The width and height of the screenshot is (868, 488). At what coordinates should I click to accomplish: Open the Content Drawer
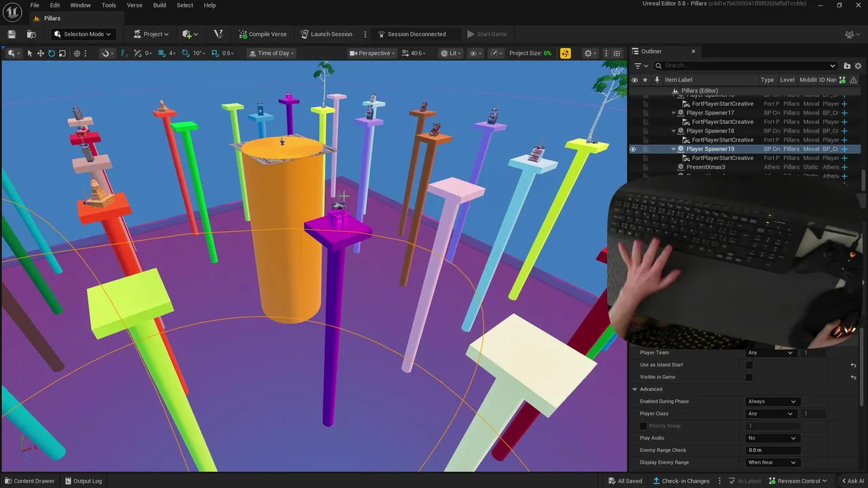[x=29, y=481]
